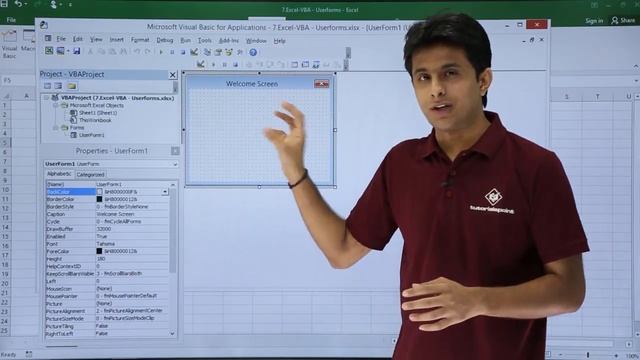Collapse Microsoft Excel Objects folder node
Image resolution: width=640 pixels, height=360 pixels.
[56, 105]
